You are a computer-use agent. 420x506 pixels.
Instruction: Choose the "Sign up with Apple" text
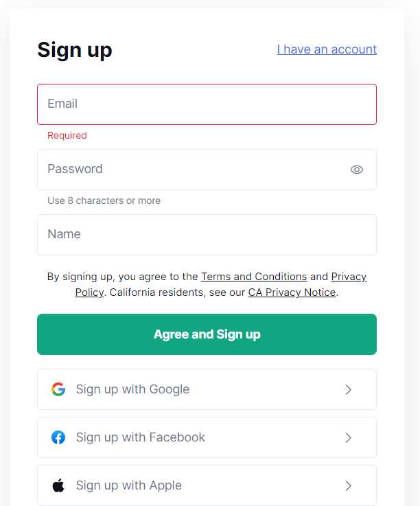129,485
